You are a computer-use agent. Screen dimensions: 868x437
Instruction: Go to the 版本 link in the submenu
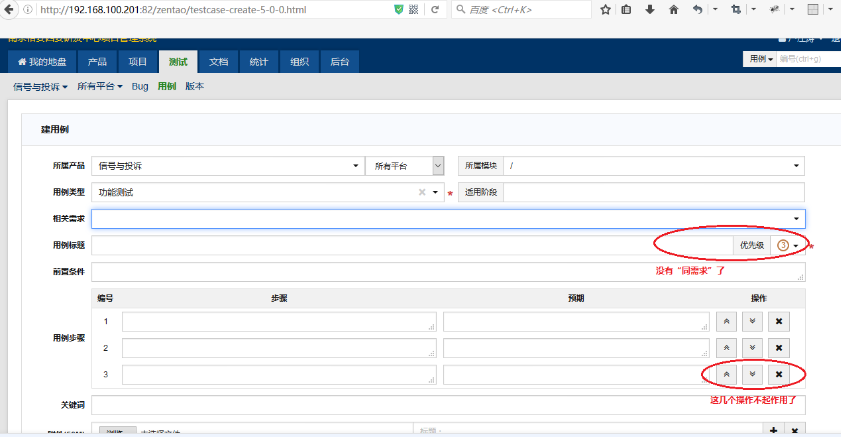coord(195,87)
